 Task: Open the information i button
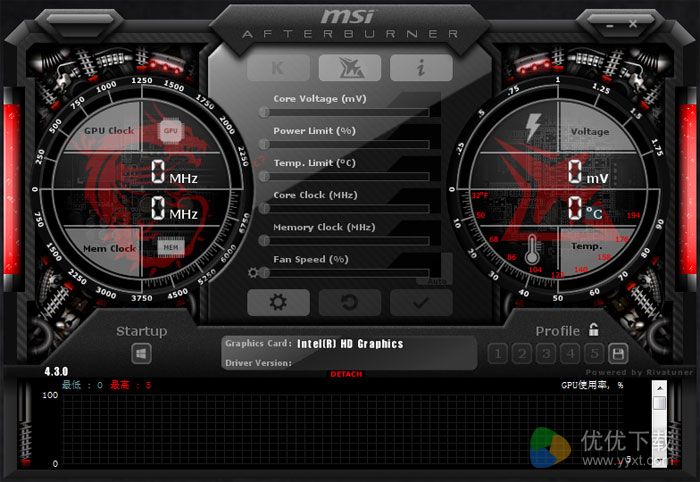tap(421, 68)
